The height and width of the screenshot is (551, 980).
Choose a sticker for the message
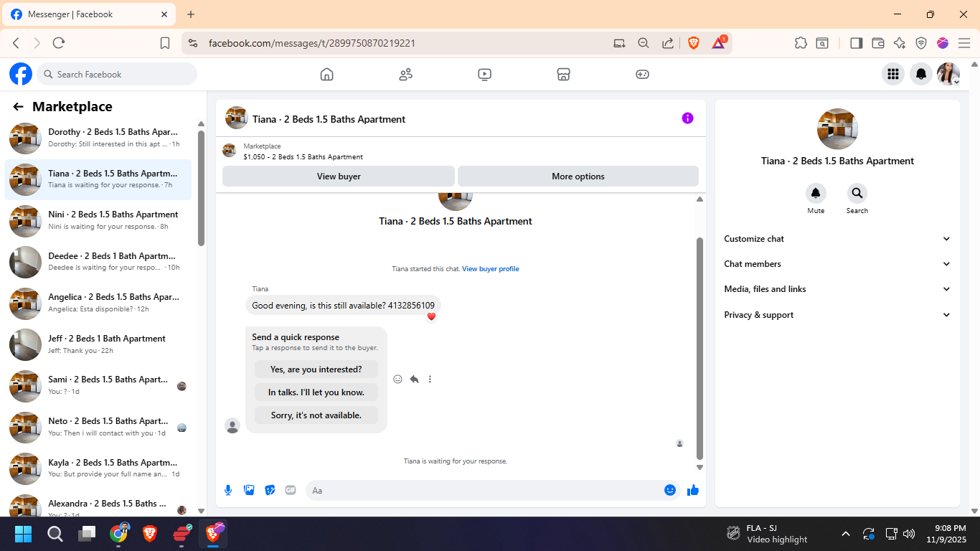point(270,490)
